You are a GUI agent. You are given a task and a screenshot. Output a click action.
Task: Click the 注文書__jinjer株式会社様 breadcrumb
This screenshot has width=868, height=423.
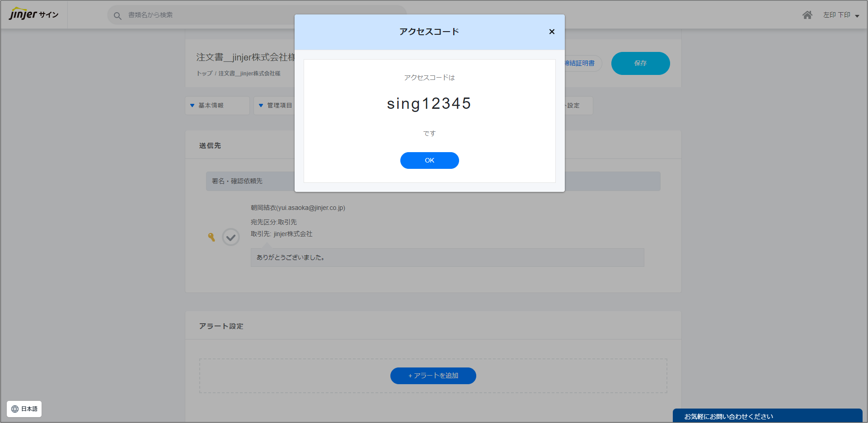tap(249, 74)
